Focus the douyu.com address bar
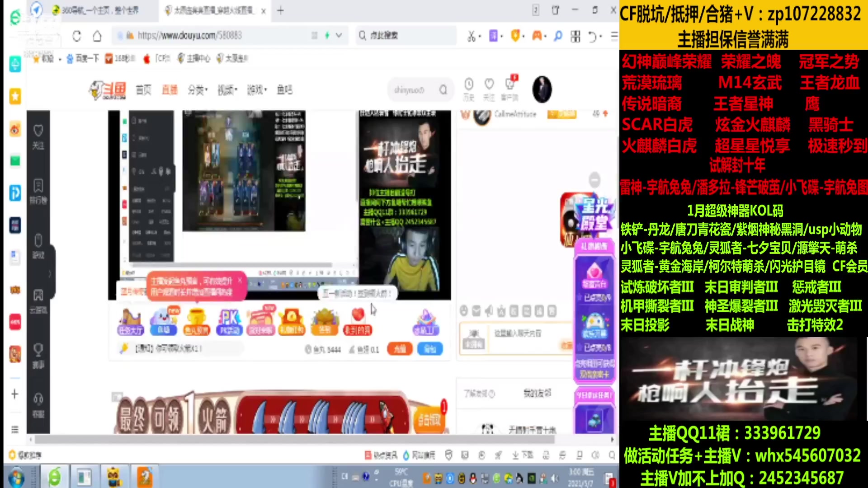868x488 pixels. [x=217, y=35]
